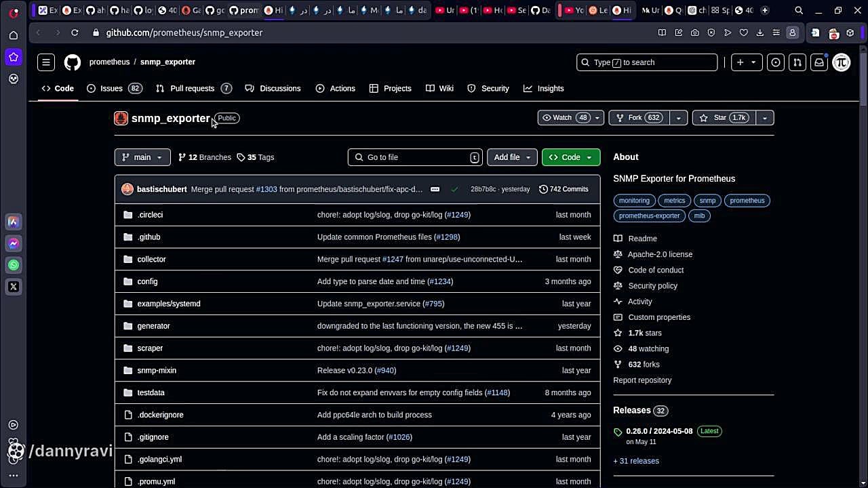View the + 31 releases link
The height and width of the screenshot is (488, 868).
pos(636,461)
